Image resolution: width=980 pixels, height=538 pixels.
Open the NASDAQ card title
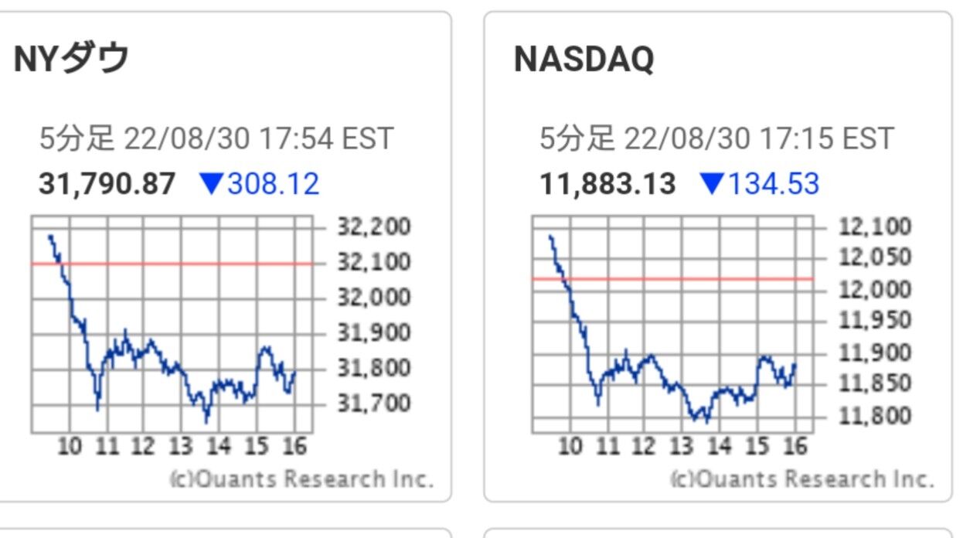[x=584, y=60]
